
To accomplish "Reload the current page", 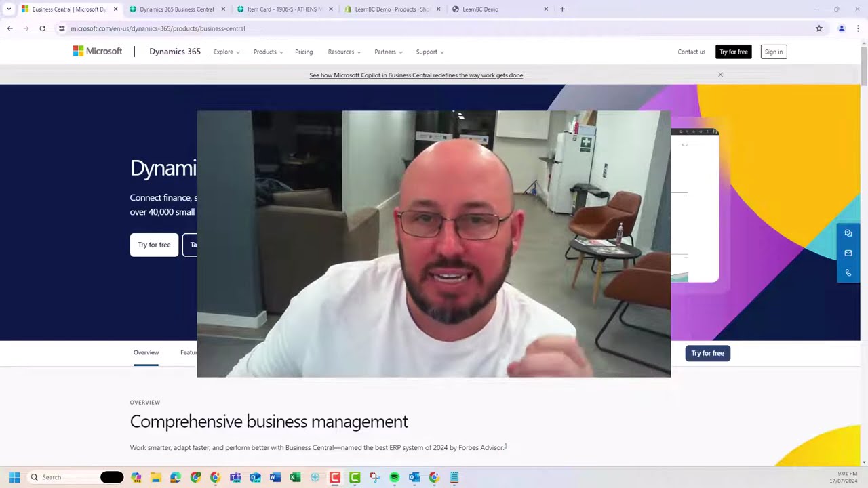I will pyautogui.click(x=42, y=28).
